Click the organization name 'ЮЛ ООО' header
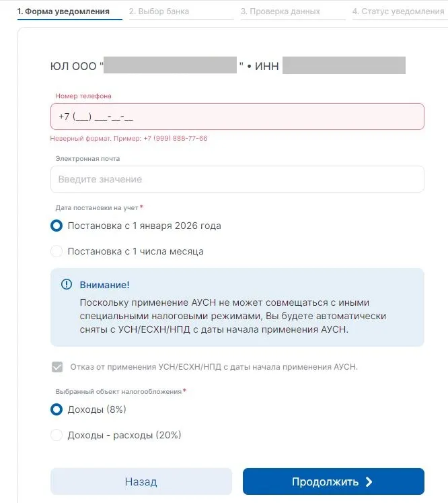 74,66
